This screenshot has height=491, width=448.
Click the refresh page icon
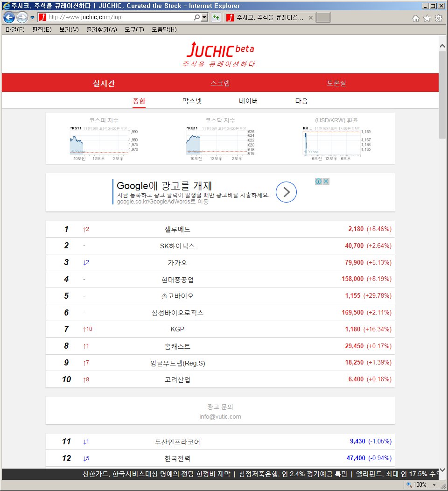[216, 18]
